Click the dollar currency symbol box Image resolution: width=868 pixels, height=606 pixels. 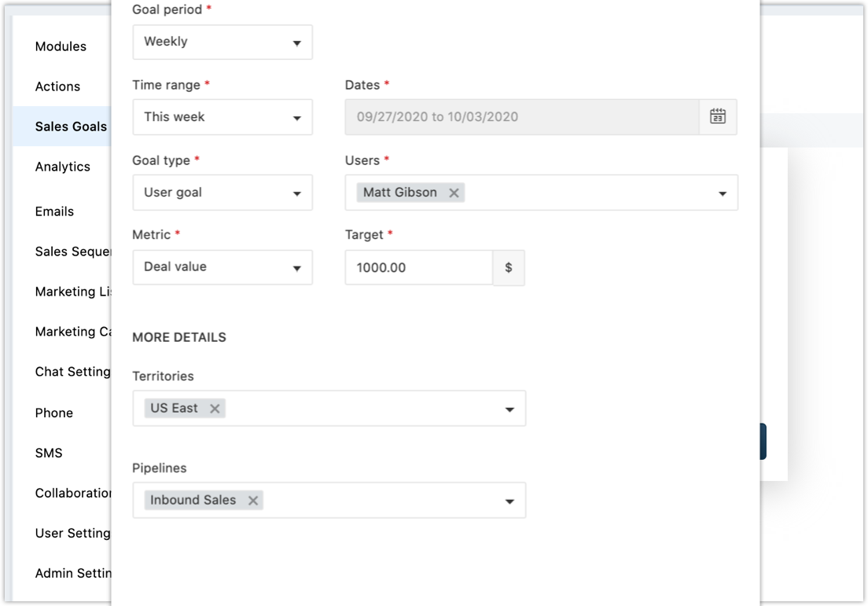tap(509, 268)
